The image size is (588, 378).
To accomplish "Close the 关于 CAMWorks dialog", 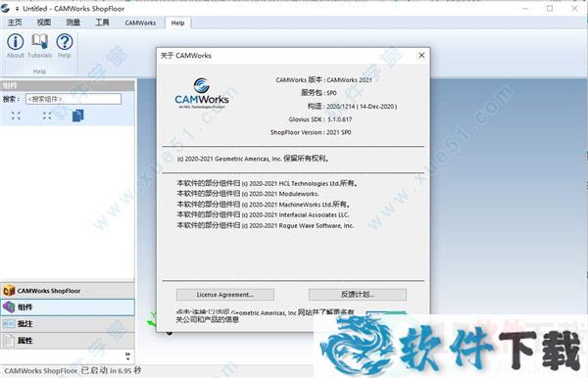I will (421, 56).
